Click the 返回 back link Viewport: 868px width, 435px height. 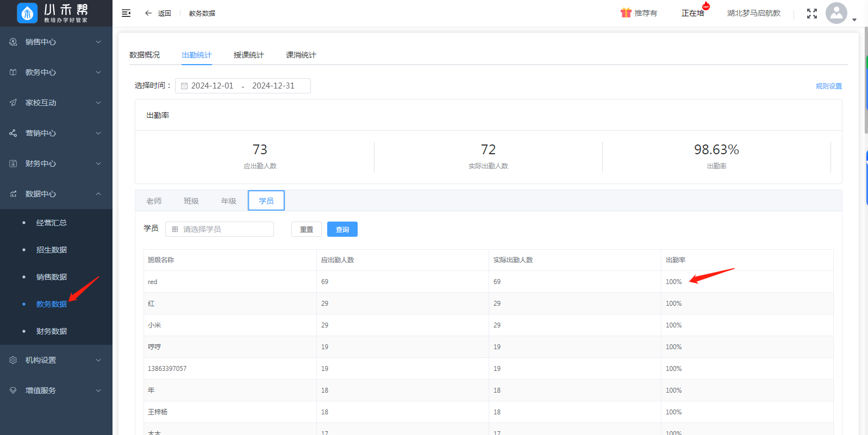click(165, 13)
